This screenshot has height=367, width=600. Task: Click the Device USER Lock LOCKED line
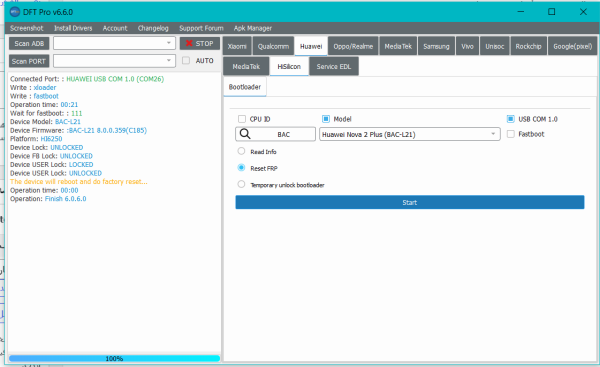pyautogui.click(x=52, y=164)
